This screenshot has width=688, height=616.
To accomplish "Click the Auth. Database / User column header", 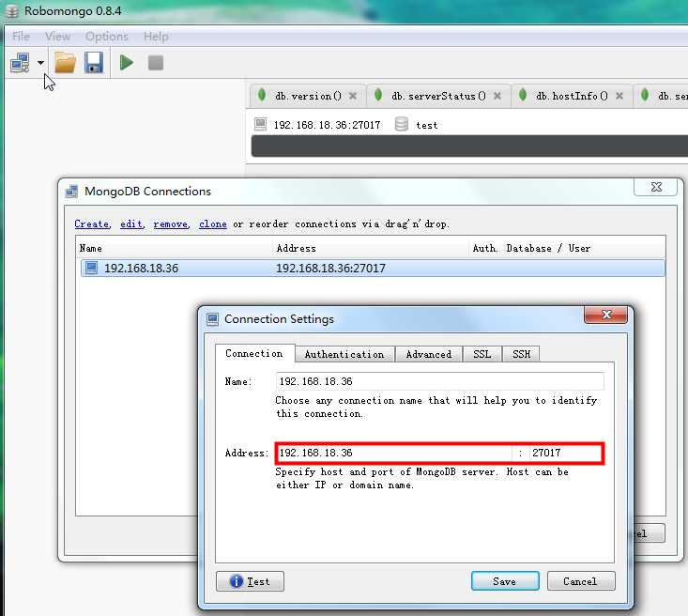I will coord(567,248).
